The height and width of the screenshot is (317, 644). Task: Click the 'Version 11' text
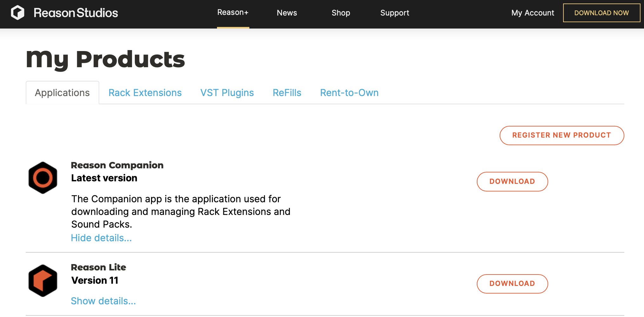click(95, 280)
